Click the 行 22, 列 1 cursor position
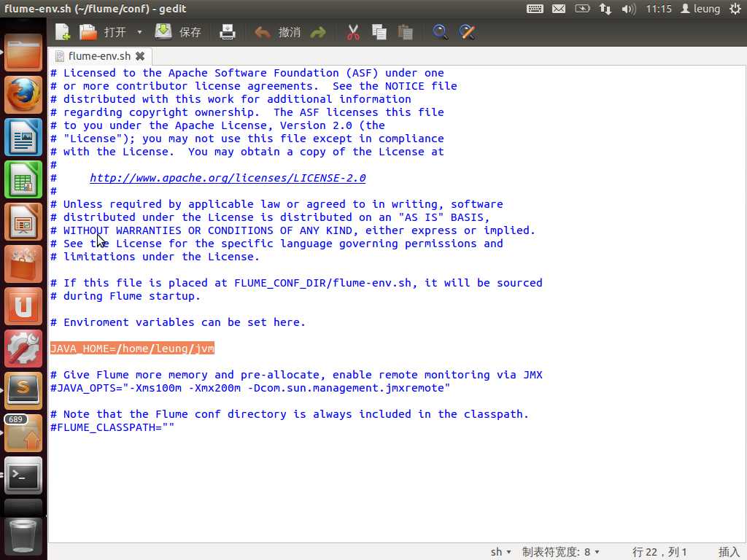Screen dimensions: 747x560 click(x=659, y=552)
